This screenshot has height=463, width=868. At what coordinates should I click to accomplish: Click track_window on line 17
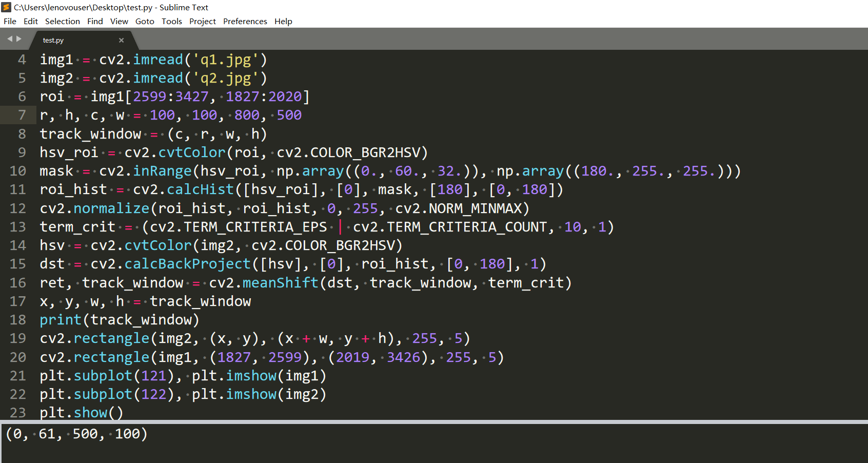pos(201,301)
